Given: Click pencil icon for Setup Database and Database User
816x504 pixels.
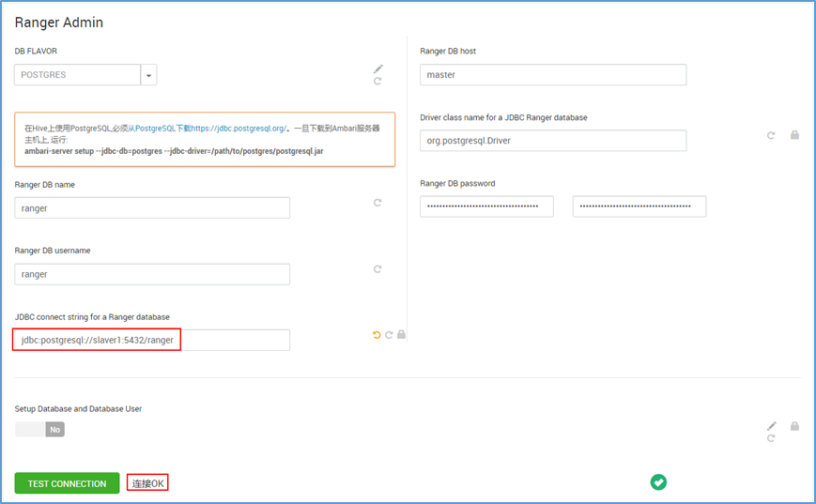Looking at the screenshot, I should tap(772, 426).
